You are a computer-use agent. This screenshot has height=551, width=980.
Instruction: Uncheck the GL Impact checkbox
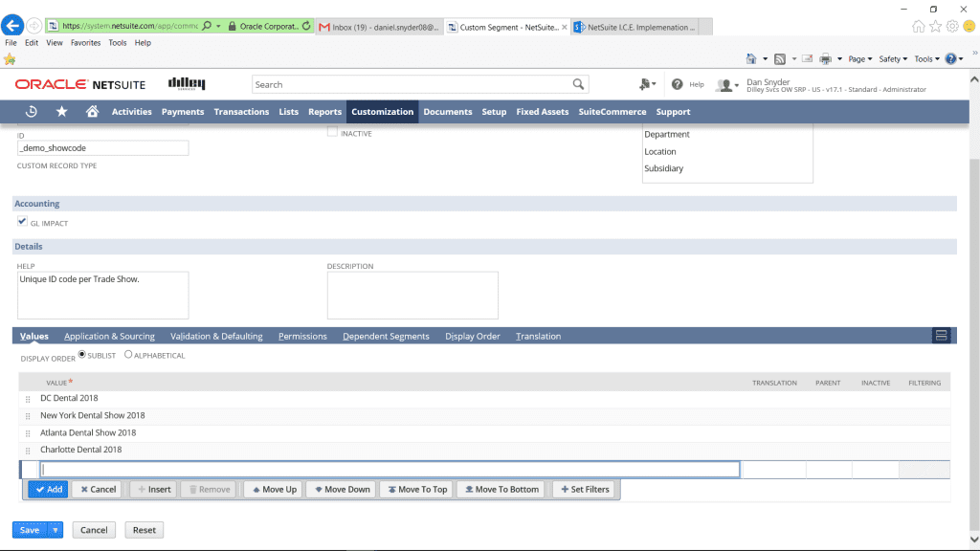(x=22, y=222)
